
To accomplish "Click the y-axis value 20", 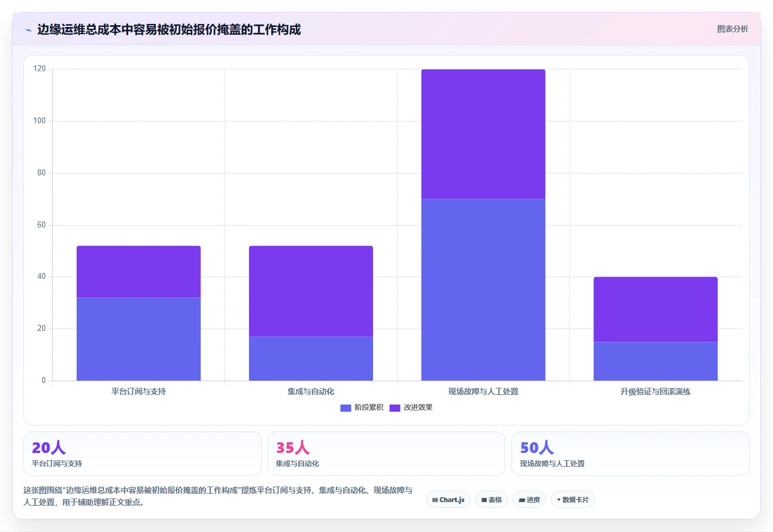I will pos(41,329).
